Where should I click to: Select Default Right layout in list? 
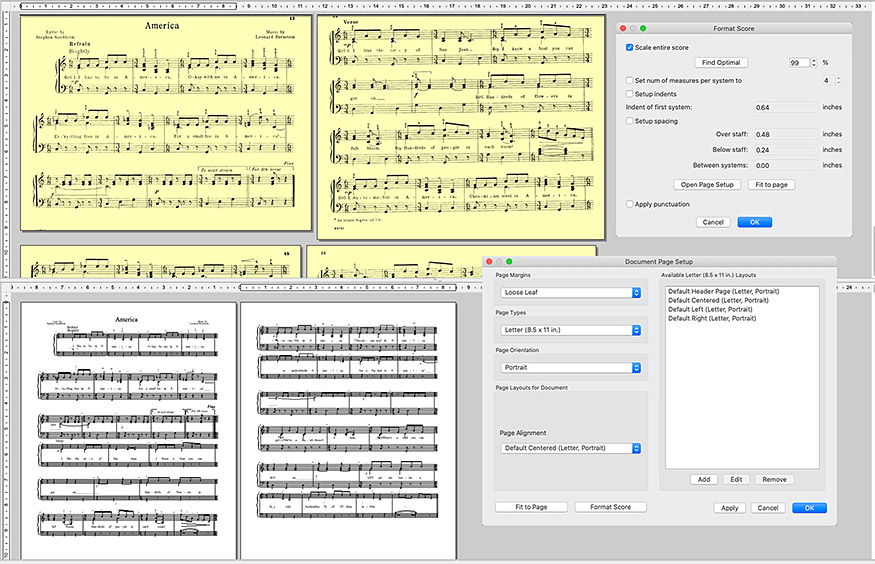[x=711, y=318]
